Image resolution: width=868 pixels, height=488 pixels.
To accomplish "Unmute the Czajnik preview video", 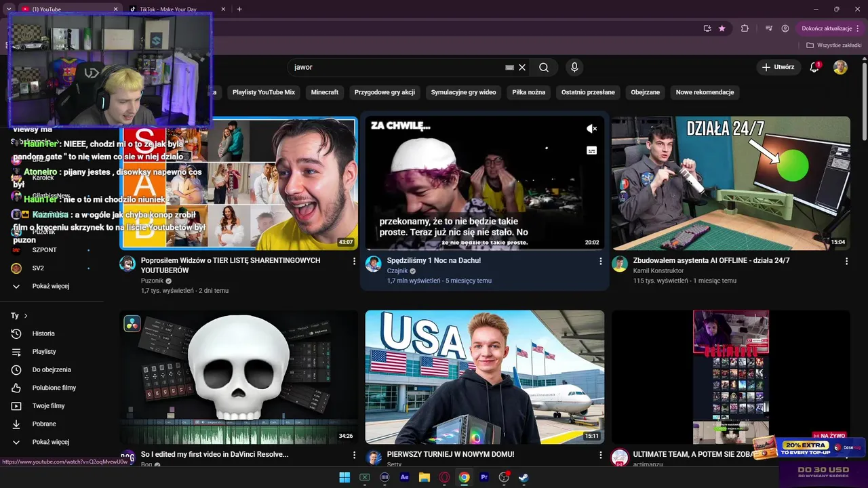I will tap(591, 129).
